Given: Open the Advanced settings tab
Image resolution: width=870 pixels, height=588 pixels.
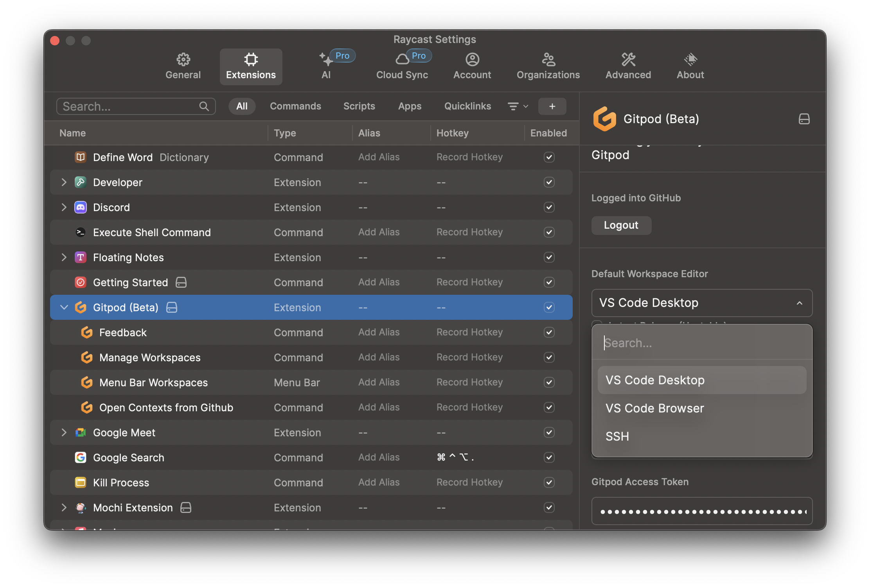Looking at the screenshot, I should point(628,66).
